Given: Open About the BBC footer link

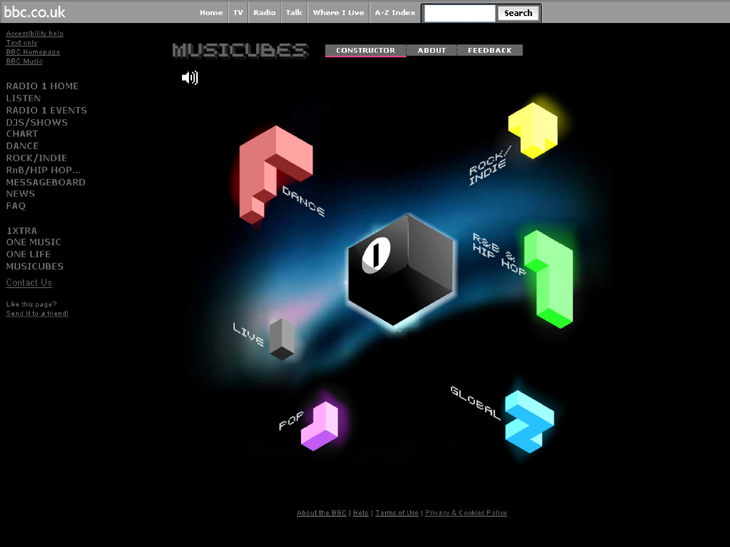Looking at the screenshot, I should coord(322,513).
